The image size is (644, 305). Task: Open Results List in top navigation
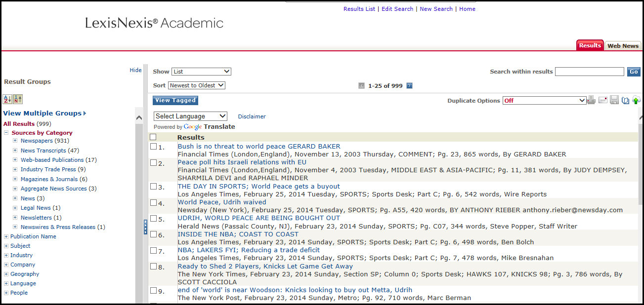tap(359, 9)
